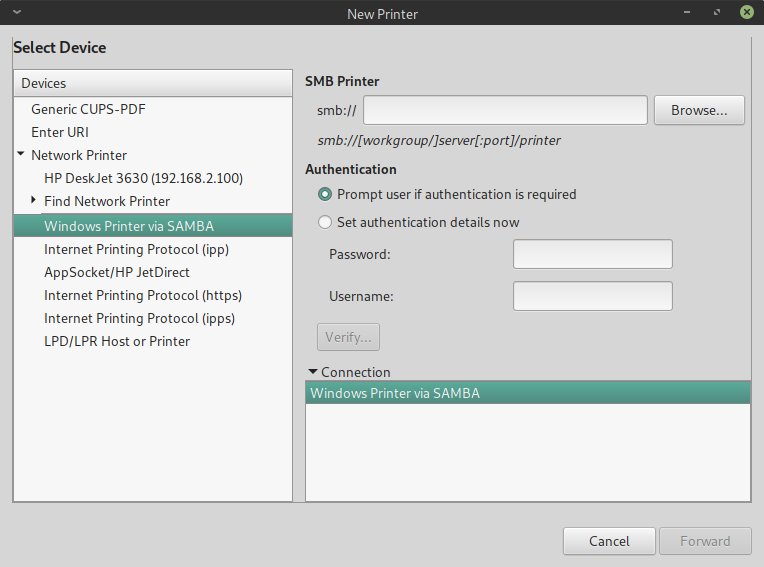Select Internet Printing Protocol (ipp)
Screen dimensions: 764x567
click(137, 249)
